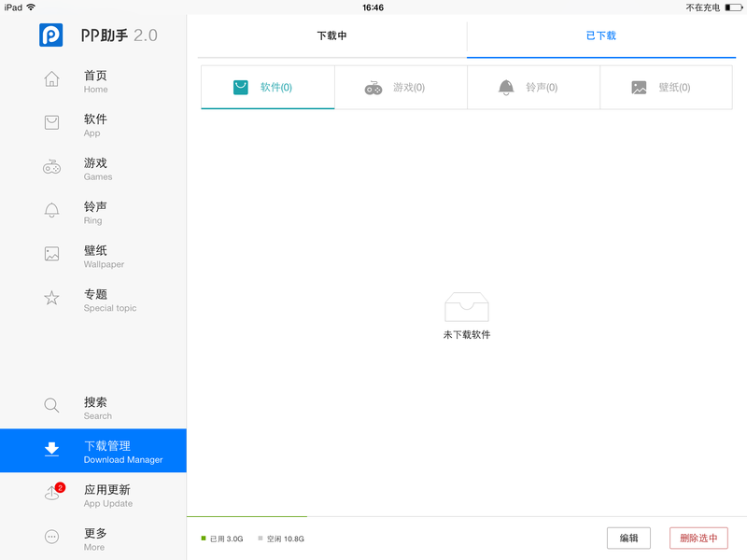
Task: Click the Download Manager arrow icon
Action: [51, 449]
